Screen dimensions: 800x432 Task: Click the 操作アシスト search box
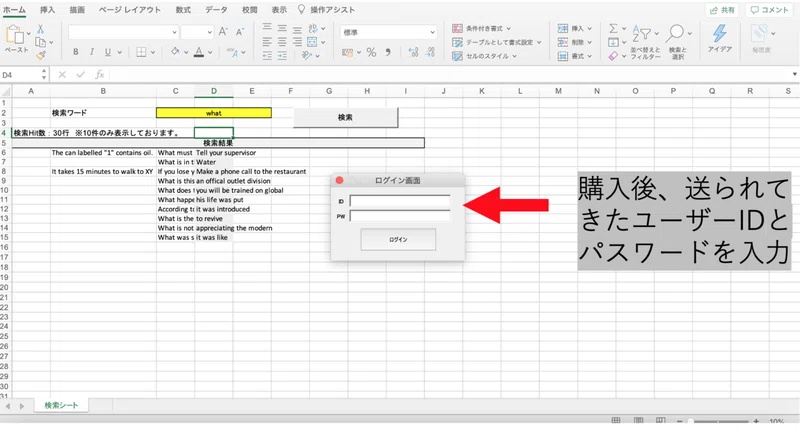[x=327, y=10]
